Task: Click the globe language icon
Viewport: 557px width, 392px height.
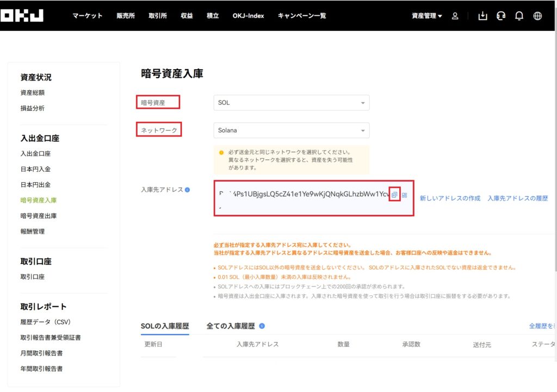Action: coord(537,16)
